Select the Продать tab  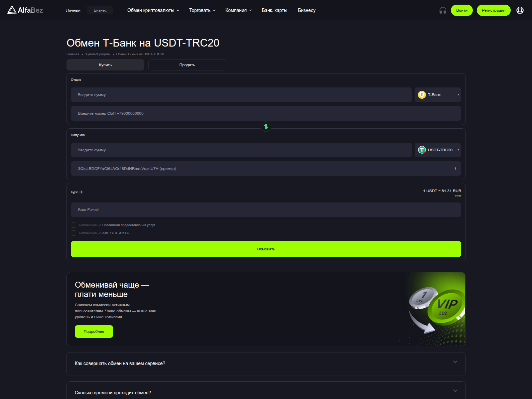tap(187, 65)
